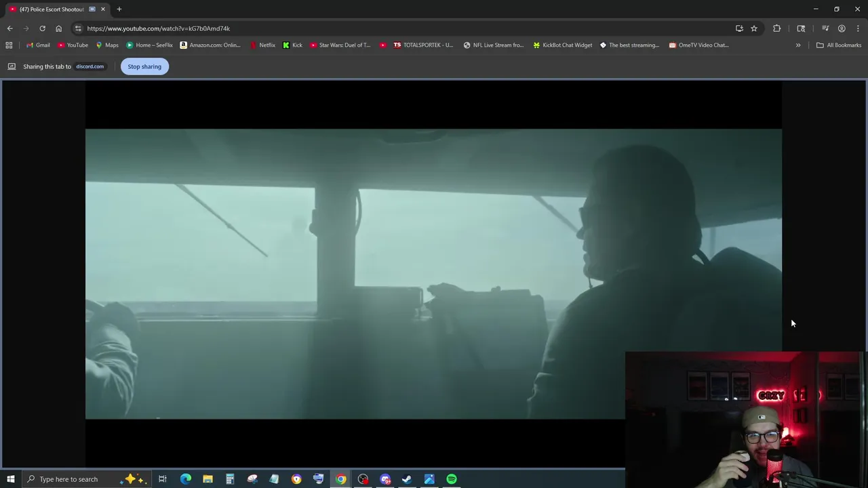Open The best streaming... bookmark
Image resolution: width=868 pixels, height=488 pixels.
(629, 45)
